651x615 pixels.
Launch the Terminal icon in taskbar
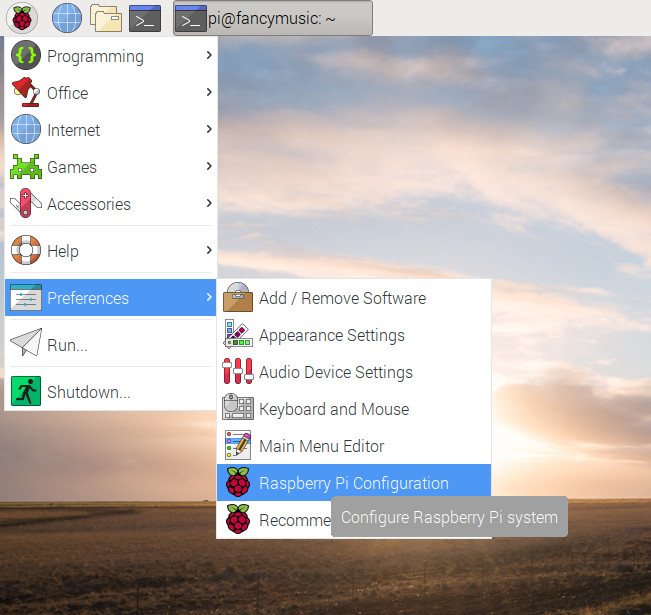(x=145, y=18)
